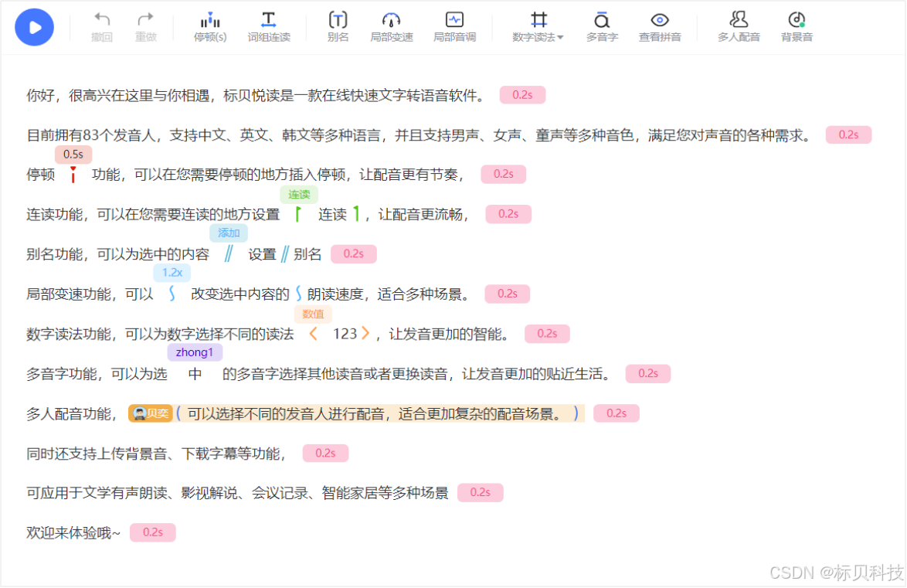Viewport: 907px width, 588px height.
Task: Click the 0.2s pause after 适合多种场景
Action: pyautogui.click(x=508, y=294)
